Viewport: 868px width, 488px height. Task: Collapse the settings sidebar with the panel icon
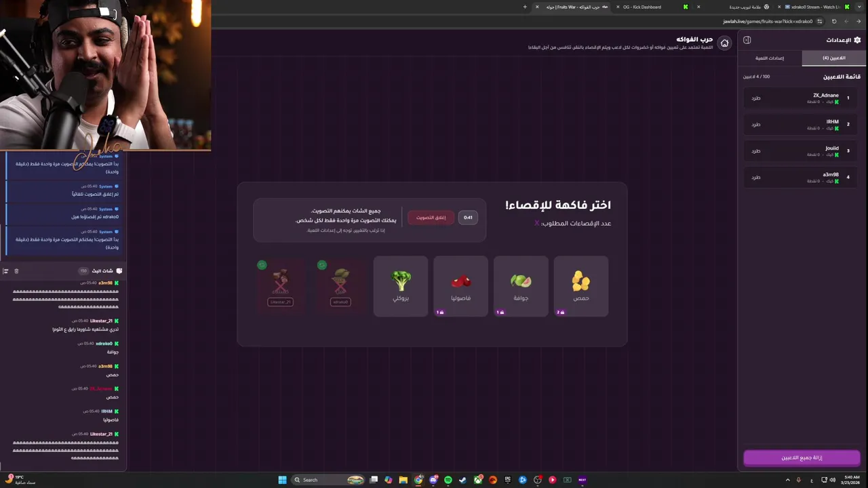point(747,40)
